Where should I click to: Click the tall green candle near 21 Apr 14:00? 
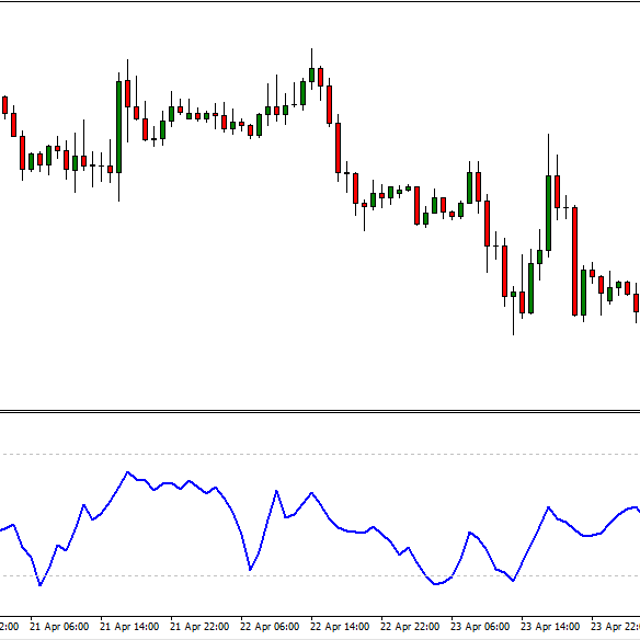tap(119, 125)
